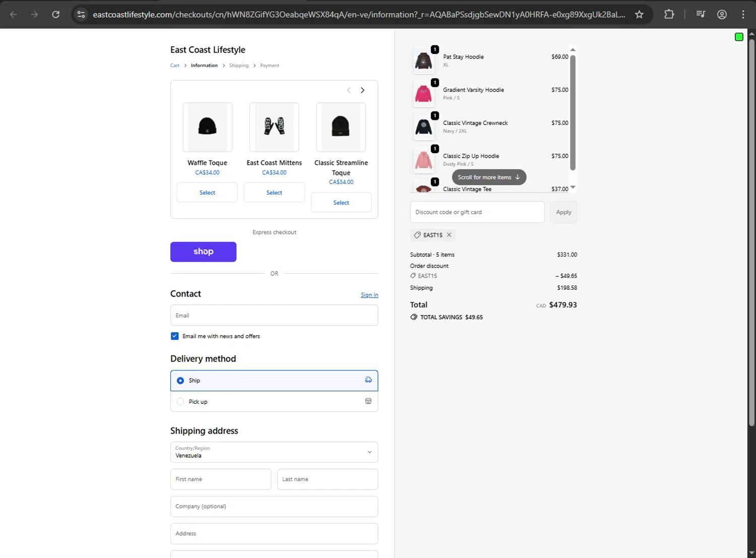Focus the Discount code or gift card field
This screenshot has height=558, width=756.
477,212
